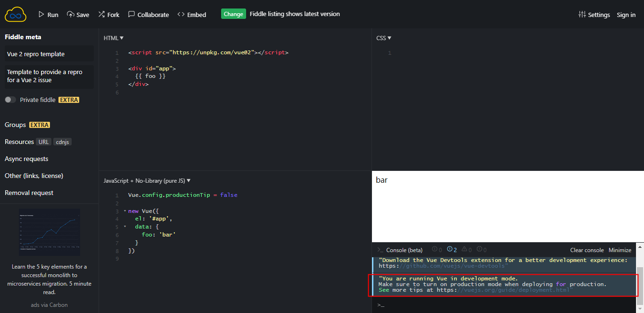Click the Change button next to fiddle listing
The height and width of the screenshot is (313, 644).
point(233,14)
